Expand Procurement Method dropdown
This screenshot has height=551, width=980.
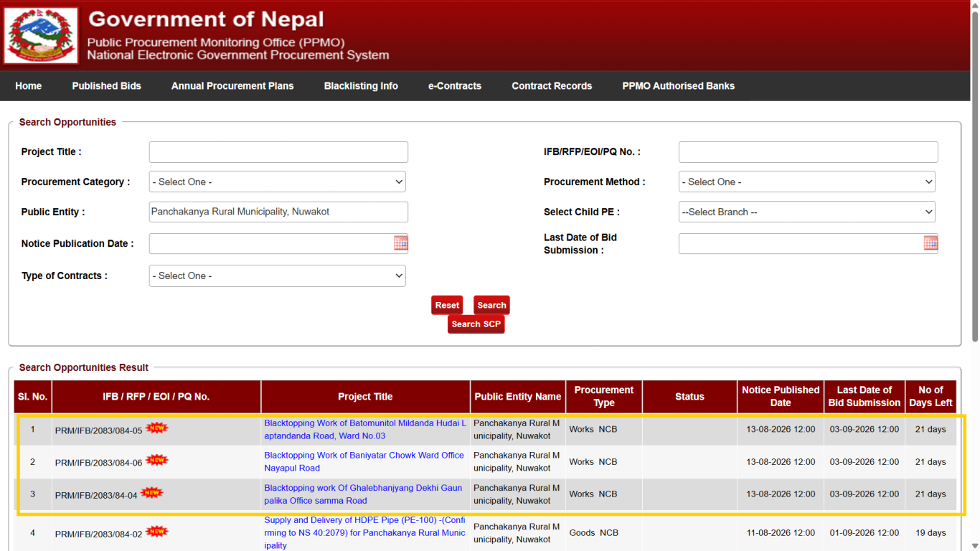[807, 182]
